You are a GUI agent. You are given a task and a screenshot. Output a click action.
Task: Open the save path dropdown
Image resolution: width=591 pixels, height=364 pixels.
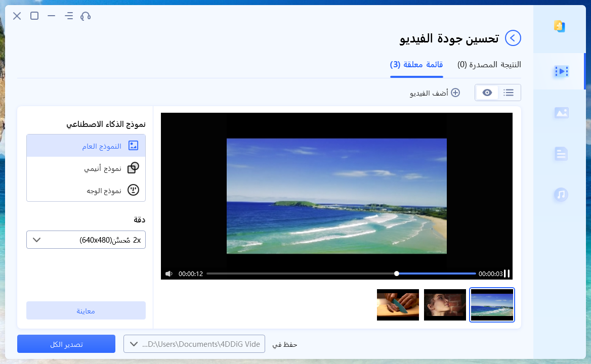(x=194, y=344)
